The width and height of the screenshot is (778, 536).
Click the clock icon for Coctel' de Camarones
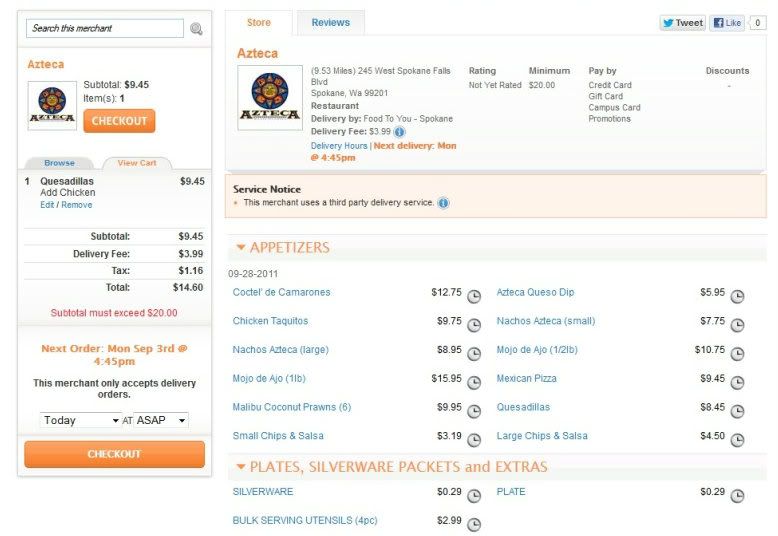coord(474,296)
